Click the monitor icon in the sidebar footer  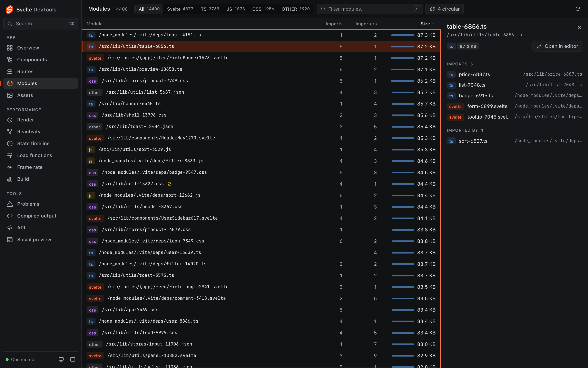61,359
